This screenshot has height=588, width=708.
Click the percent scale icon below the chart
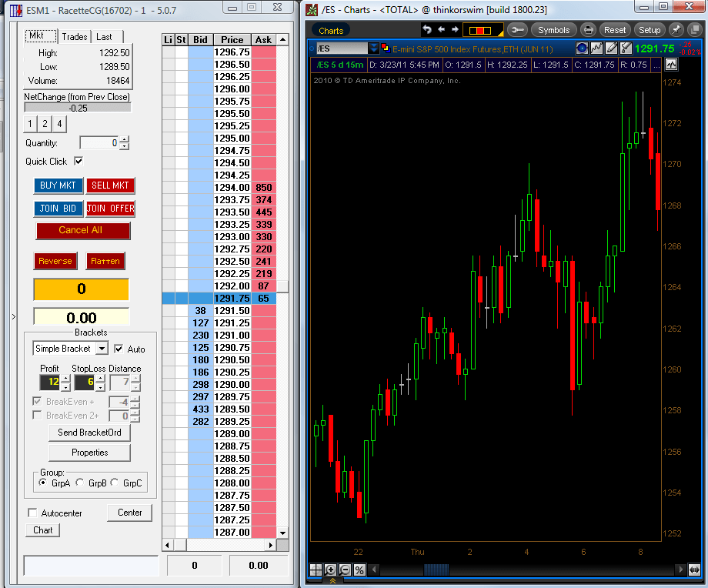[359, 570]
